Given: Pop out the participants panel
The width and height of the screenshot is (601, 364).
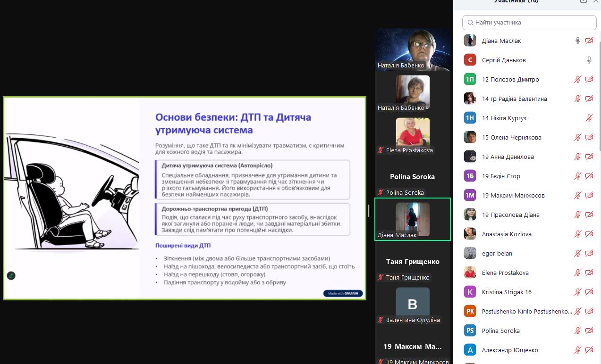Looking at the screenshot, I should [x=584, y=1].
